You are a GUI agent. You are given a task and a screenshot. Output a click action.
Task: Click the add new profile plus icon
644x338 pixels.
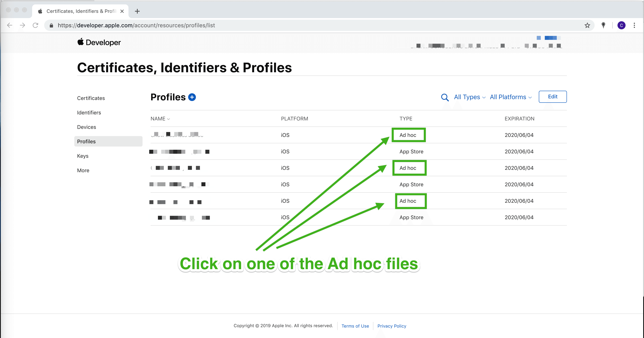[x=192, y=97]
